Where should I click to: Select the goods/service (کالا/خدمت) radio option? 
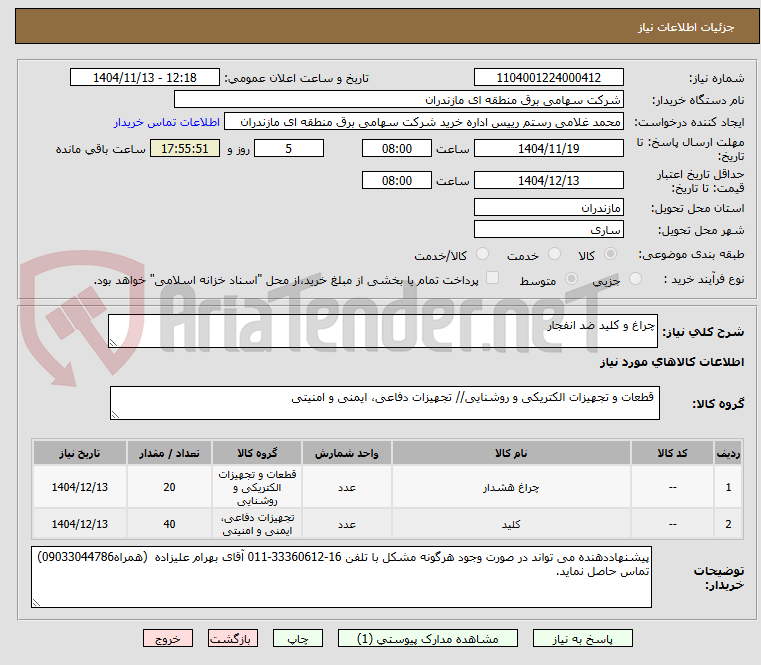[482, 254]
